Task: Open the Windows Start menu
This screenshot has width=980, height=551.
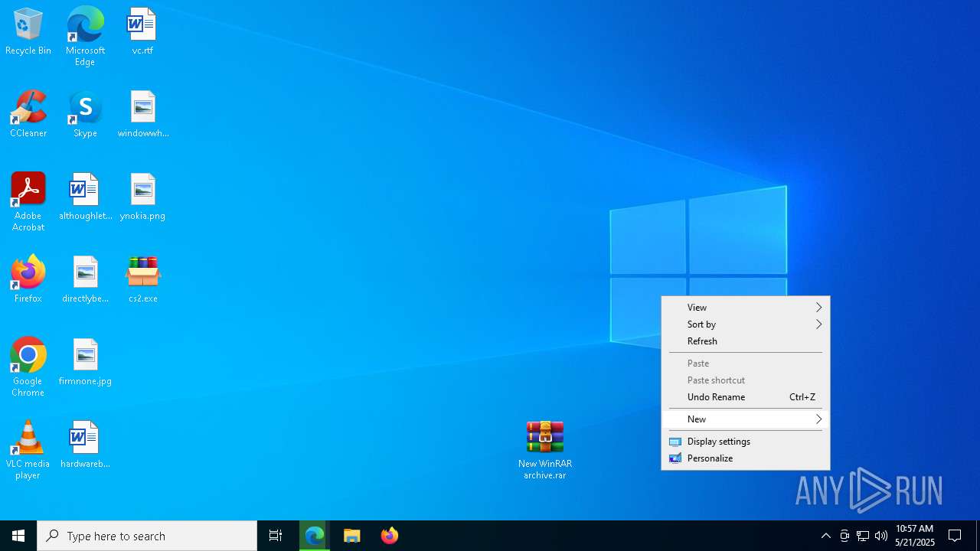Action: (x=18, y=536)
